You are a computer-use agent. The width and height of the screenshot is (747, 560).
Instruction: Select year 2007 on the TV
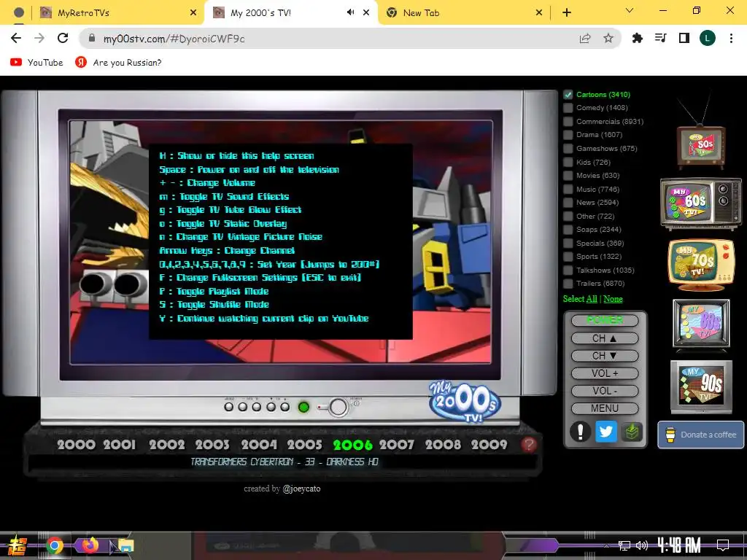click(x=397, y=445)
